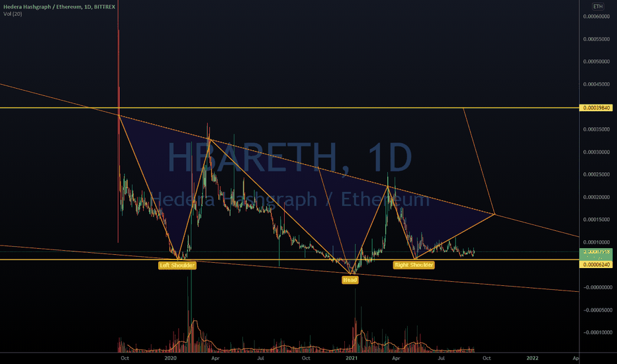Select the Right Shoulder label
Image resolution: width=617 pixels, height=364 pixels.
click(414, 265)
